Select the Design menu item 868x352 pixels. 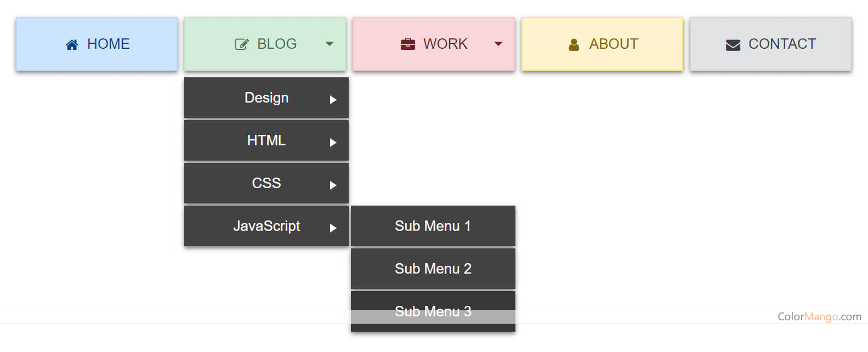(266, 98)
